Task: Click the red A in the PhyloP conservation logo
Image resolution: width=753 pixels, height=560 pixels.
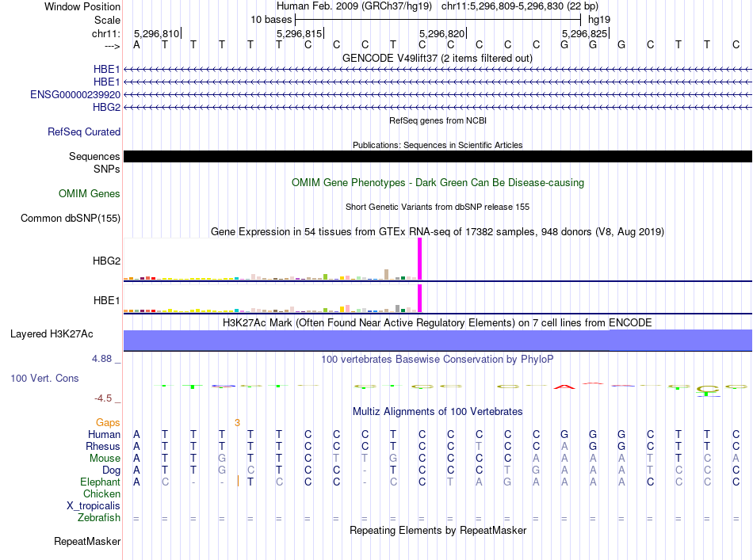Action: pos(564,387)
